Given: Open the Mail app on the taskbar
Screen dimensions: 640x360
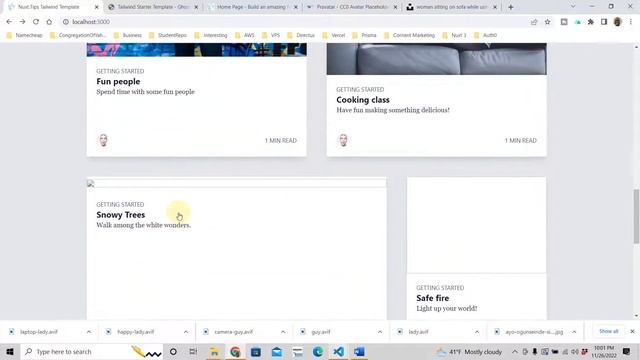Looking at the screenshot, I should tap(276, 351).
